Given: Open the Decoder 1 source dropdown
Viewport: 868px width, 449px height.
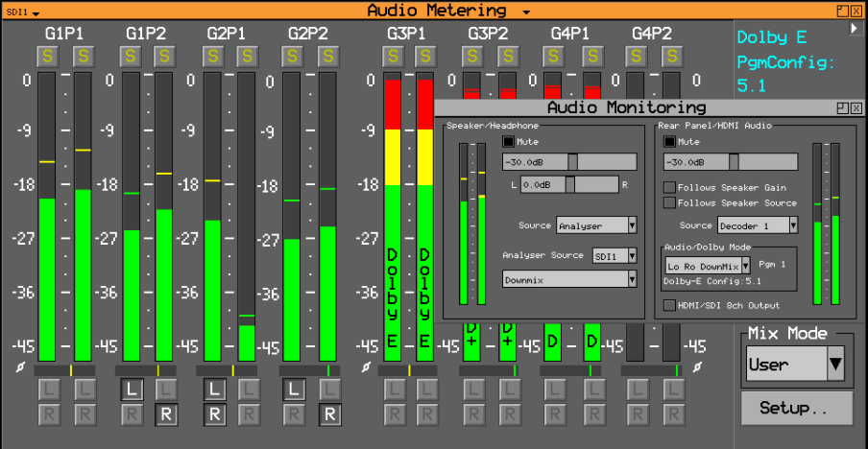Looking at the screenshot, I should point(758,225).
